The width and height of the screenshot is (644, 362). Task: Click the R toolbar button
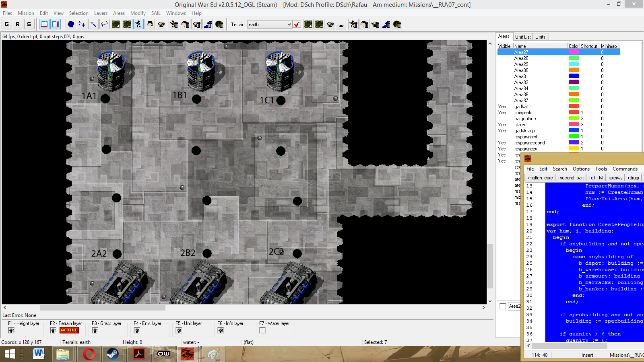click(18, 24)
